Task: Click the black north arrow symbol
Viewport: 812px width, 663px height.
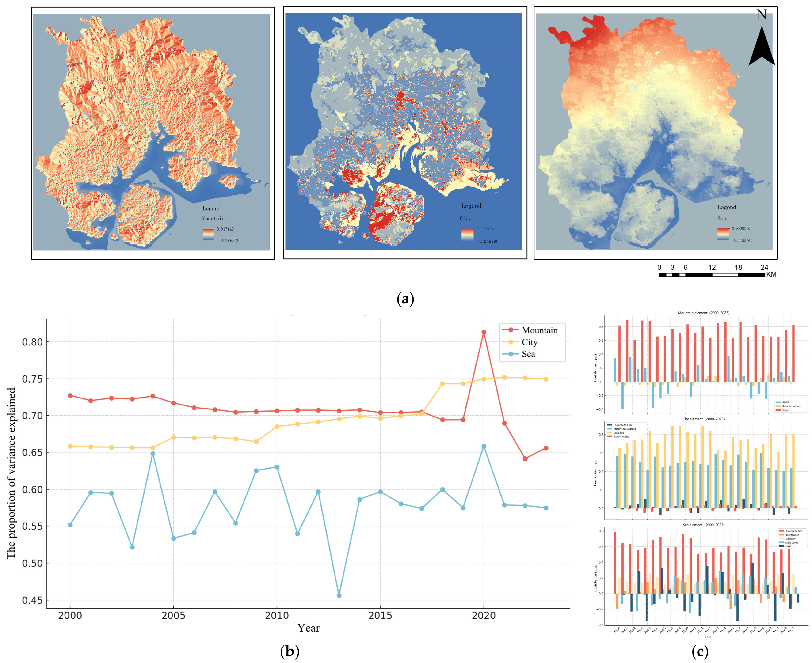Action: point(762,45)
